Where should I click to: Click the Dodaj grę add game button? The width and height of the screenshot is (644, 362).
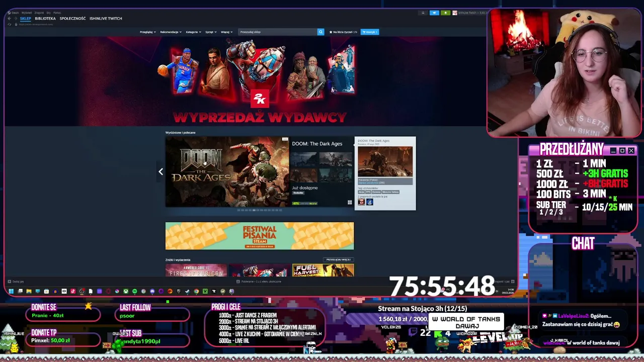tap(16, 282)
